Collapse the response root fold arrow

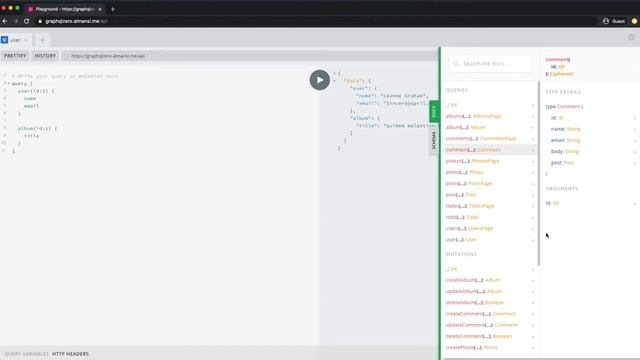(334, 73)
